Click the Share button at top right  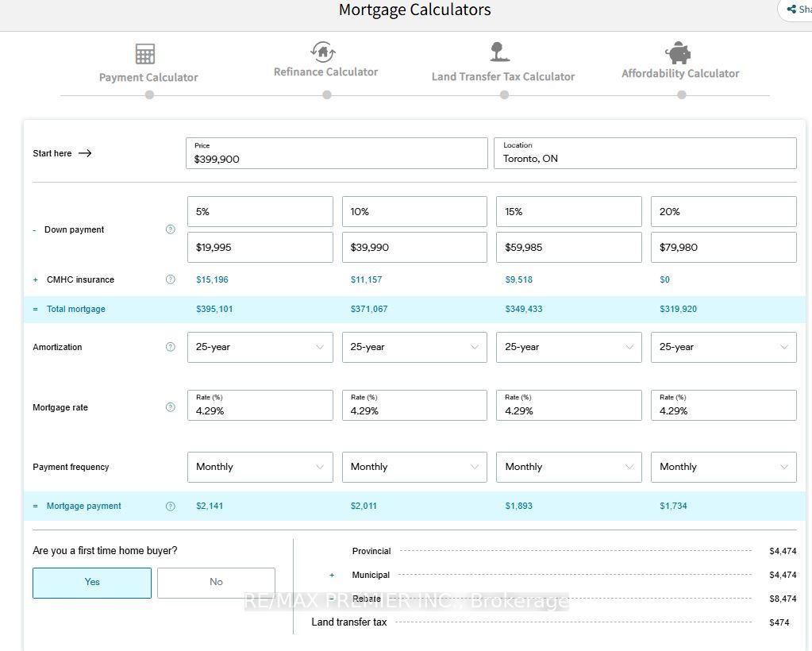click(x=797, y=10)
